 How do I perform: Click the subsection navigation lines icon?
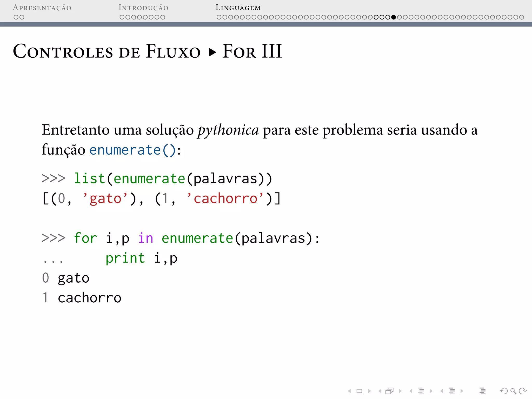pos(421,391)
